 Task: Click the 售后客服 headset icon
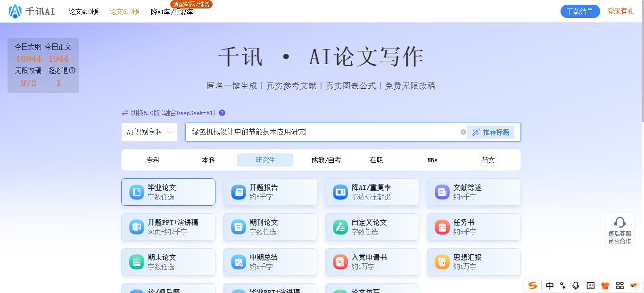[620, 222]
